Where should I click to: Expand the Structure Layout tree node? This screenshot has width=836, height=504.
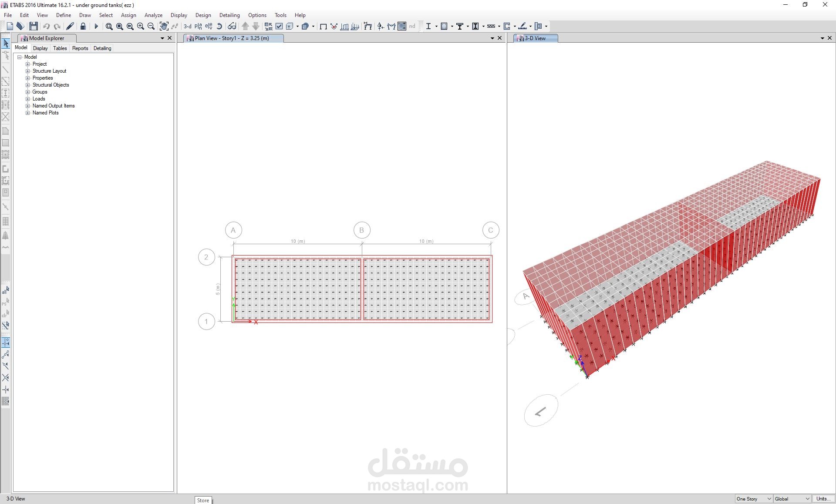coord(28,71)
